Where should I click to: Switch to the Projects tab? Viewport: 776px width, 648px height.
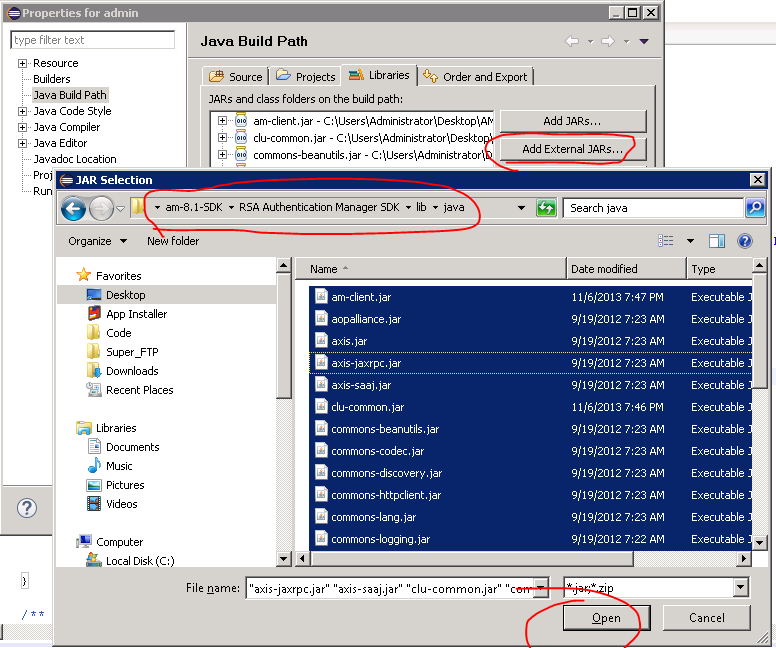(306, 76)
